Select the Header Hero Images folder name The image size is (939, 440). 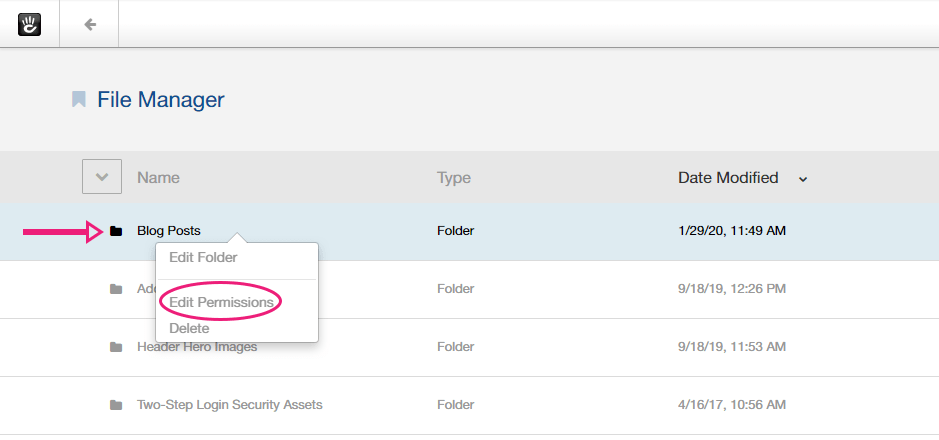(197, 347)
